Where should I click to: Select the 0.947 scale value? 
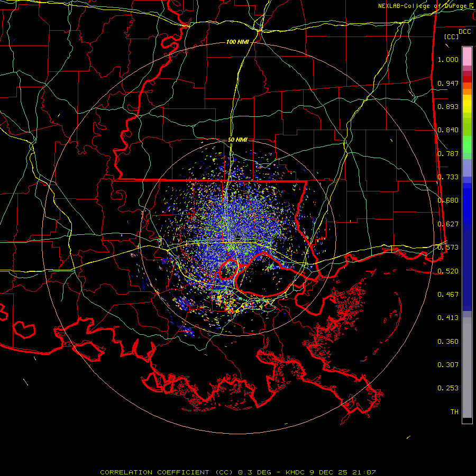click(x=448, y=83)
